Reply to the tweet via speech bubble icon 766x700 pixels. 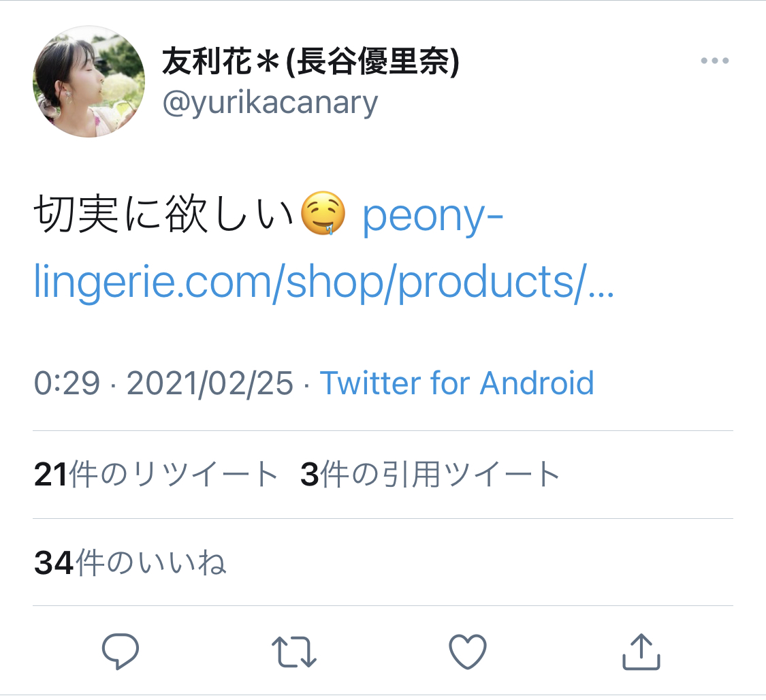tap(121, 652)
